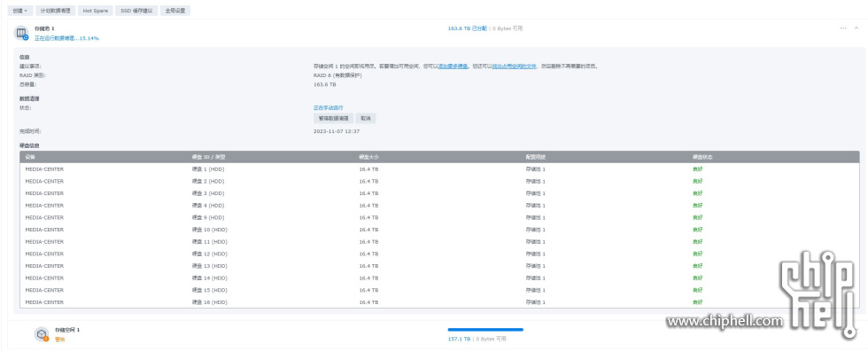Select the 硬盘 2 (HDD) row
The image size is (868, 352).
[439, 181]
